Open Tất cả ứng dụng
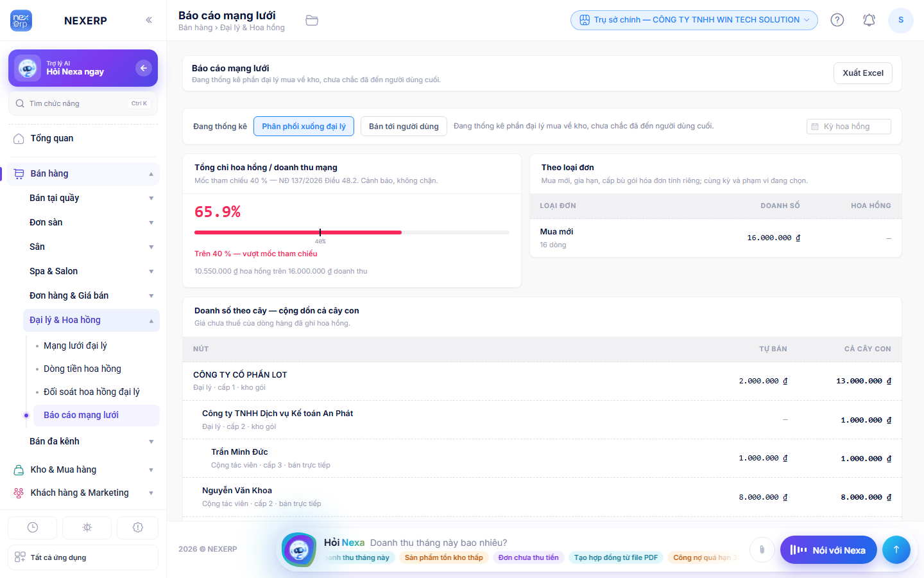Image resolution: width=924 pixels, height=578 pixels. coord(83,557)
